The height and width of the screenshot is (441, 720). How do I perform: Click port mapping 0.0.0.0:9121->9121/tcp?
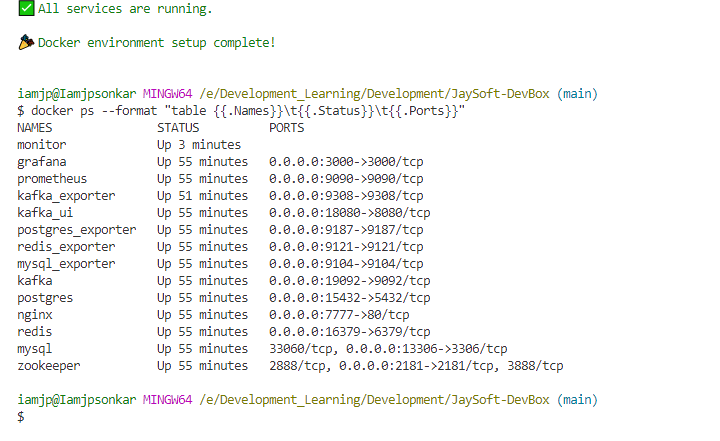(346, 247)
